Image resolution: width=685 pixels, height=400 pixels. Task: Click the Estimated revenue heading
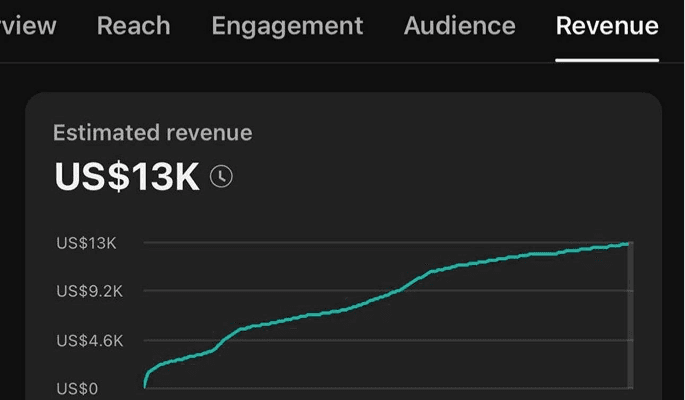click(x=152, y=133)
